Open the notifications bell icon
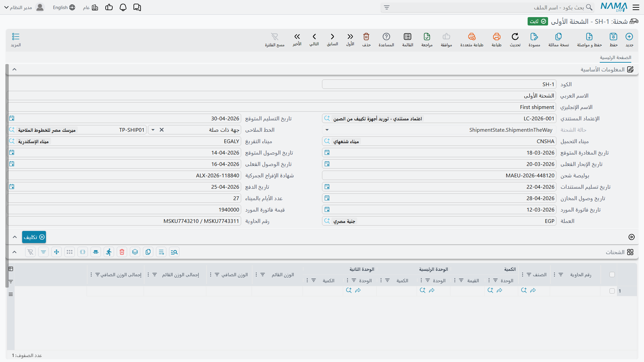Viewport: 644px width, 362px height. (x=123, y=7)
